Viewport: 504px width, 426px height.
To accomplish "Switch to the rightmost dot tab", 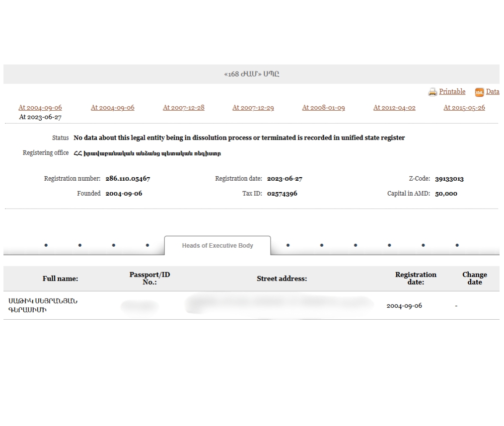I will 457,245.
